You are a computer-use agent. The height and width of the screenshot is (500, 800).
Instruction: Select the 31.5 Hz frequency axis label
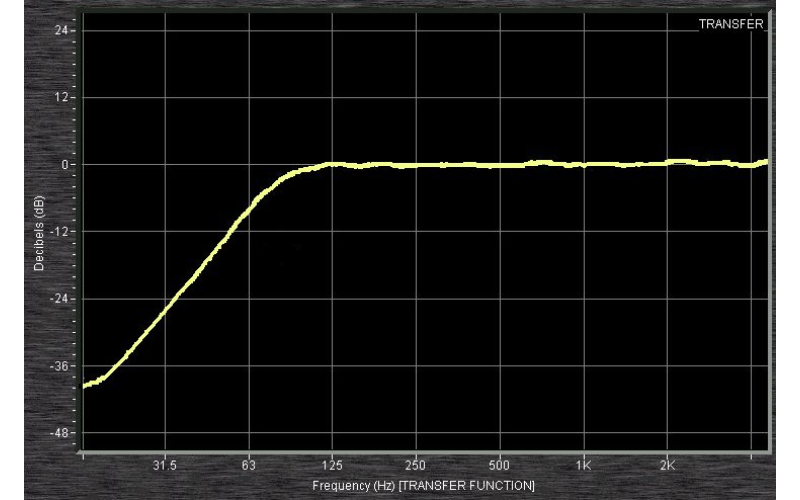click(x=165, y=466)
